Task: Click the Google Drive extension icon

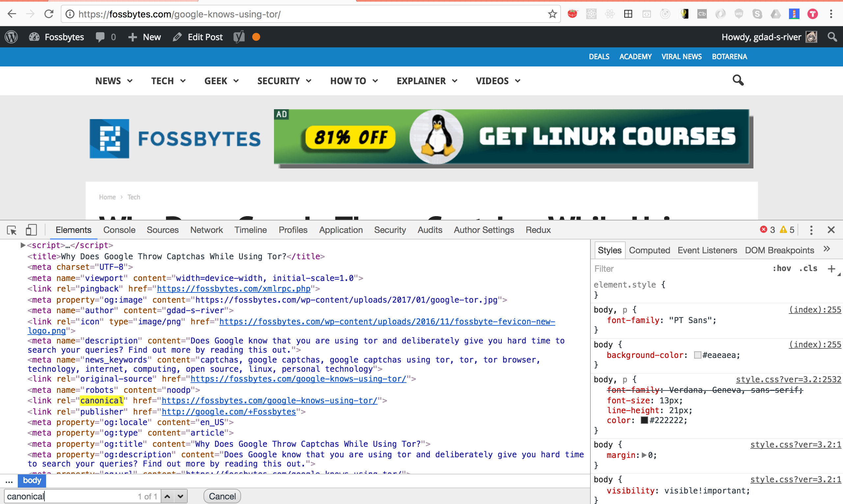Action: click(x=776, y=14)
